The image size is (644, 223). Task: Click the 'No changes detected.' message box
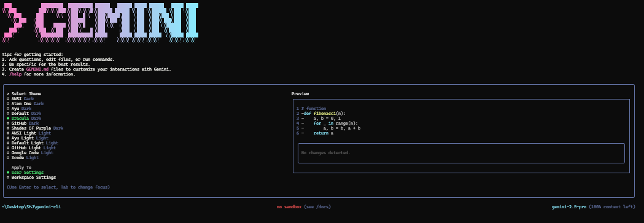tap(461, 153)
